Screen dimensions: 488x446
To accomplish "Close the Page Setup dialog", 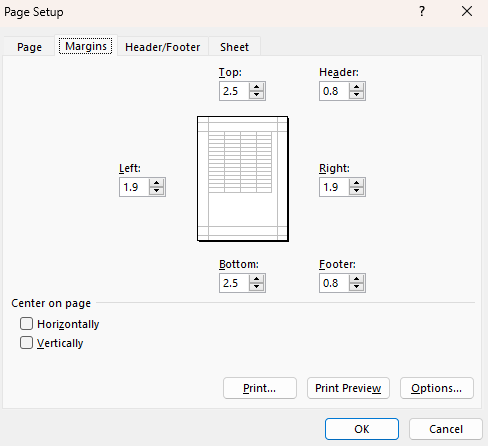I will [467, 12].
